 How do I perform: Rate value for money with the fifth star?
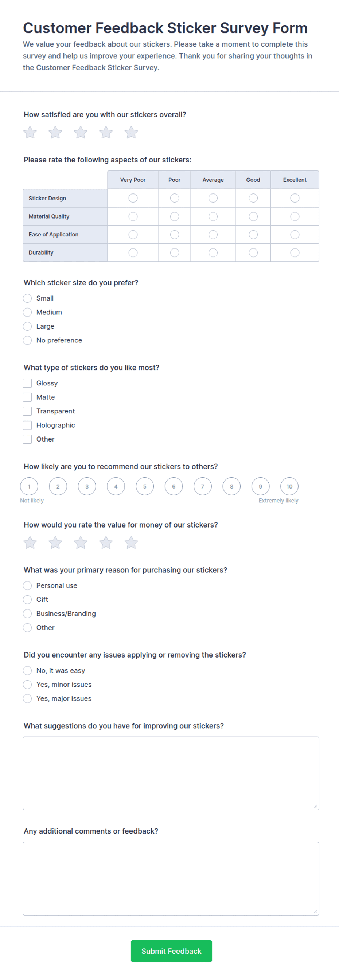pyautogui.click(x=131, y=542)
